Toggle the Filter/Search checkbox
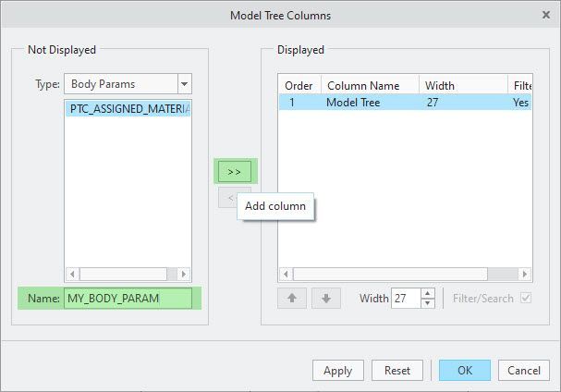Screen dimensions: 561x392 click(x=527, y=298)
